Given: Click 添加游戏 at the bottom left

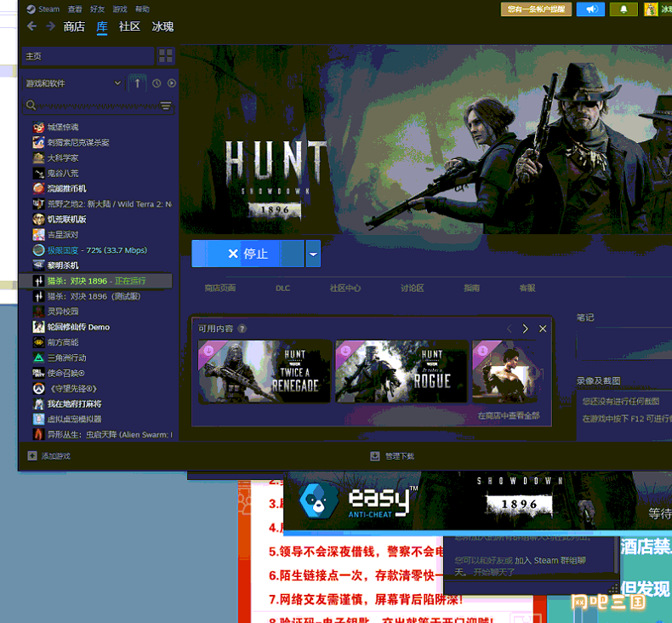Looking at the screenshot, I should [48, 456].
